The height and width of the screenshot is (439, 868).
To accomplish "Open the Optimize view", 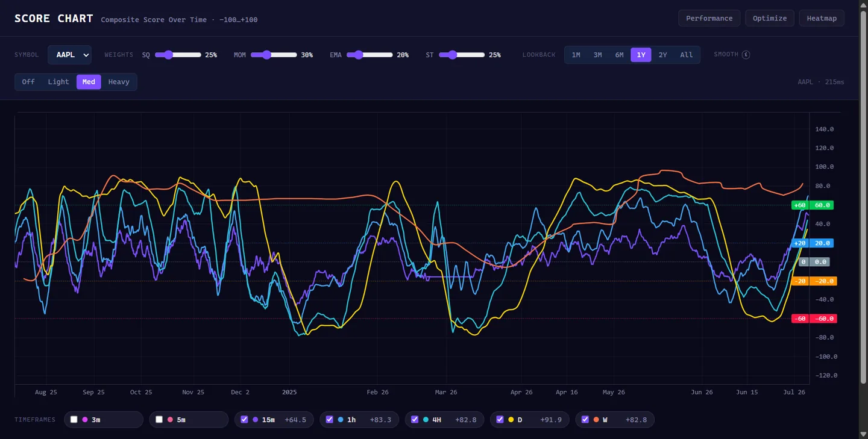I will click(770, 18).
